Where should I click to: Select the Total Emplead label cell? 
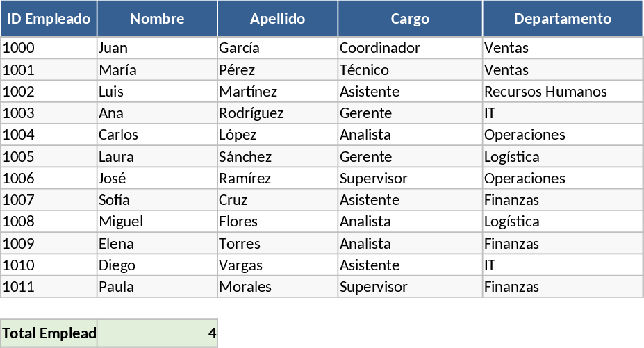(49, 333)
